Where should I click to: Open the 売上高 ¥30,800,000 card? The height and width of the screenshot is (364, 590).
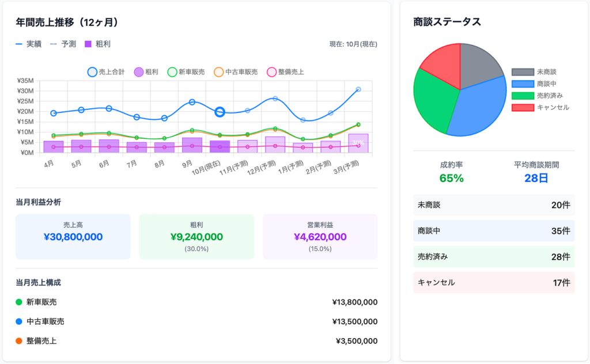coord(73,237)
